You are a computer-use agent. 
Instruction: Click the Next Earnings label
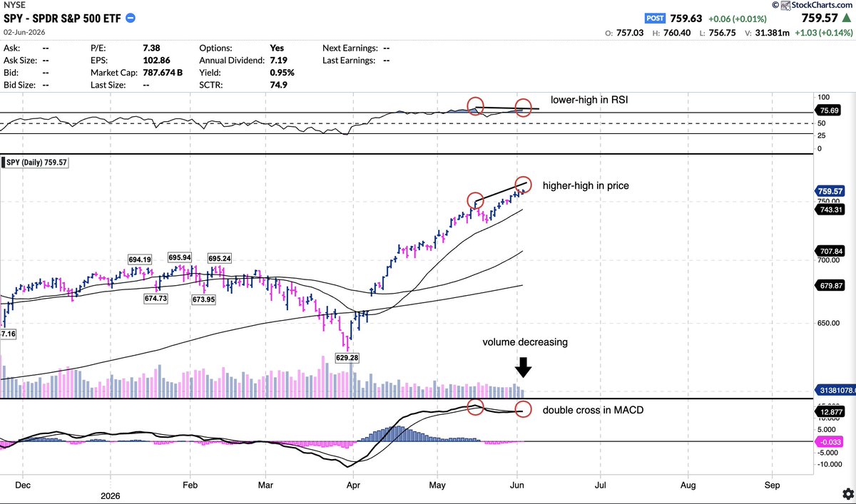pyautogui.click(x=351, y=48)
